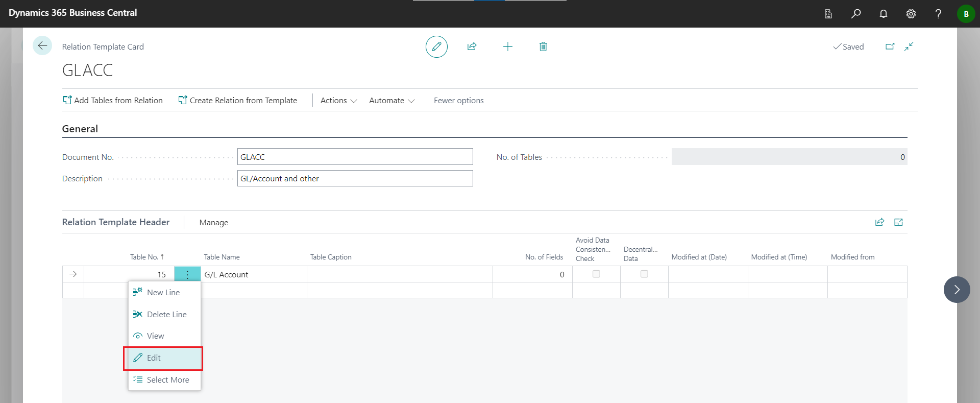Screen dimensions: 980x403
Task: Delete the record with the trash icon
Action: coord(543,46)
